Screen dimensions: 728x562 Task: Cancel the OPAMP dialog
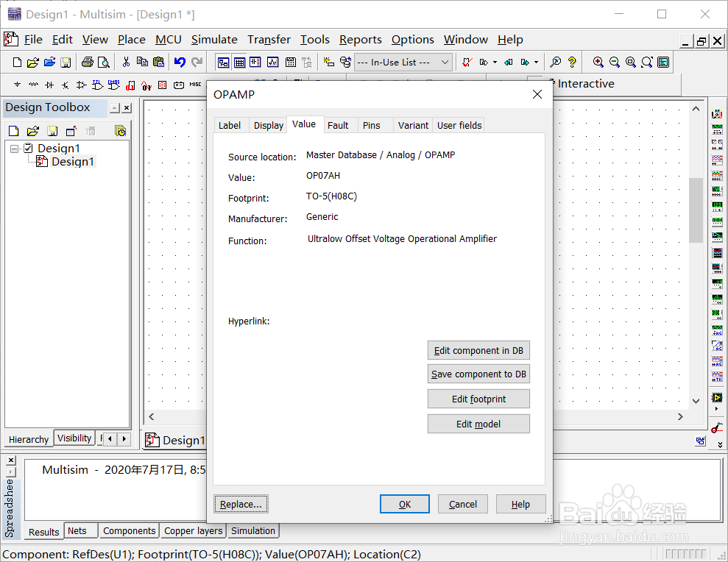(462, 504)
